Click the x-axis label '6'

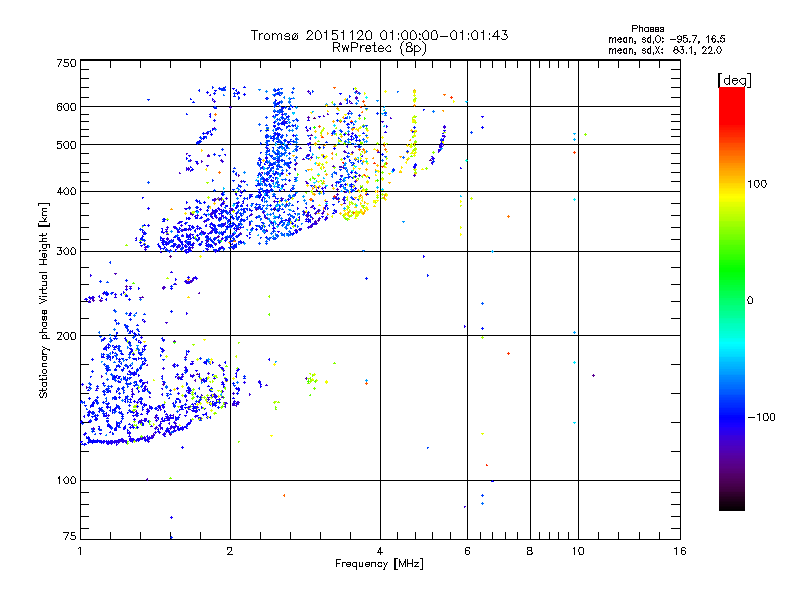click(467, 551)
